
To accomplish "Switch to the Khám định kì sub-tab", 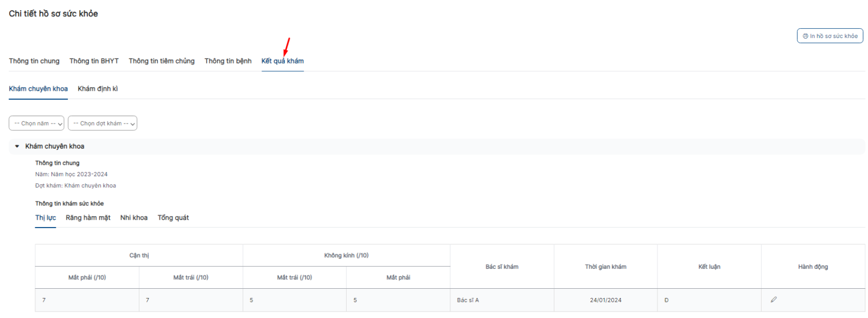I will point(98,89).
